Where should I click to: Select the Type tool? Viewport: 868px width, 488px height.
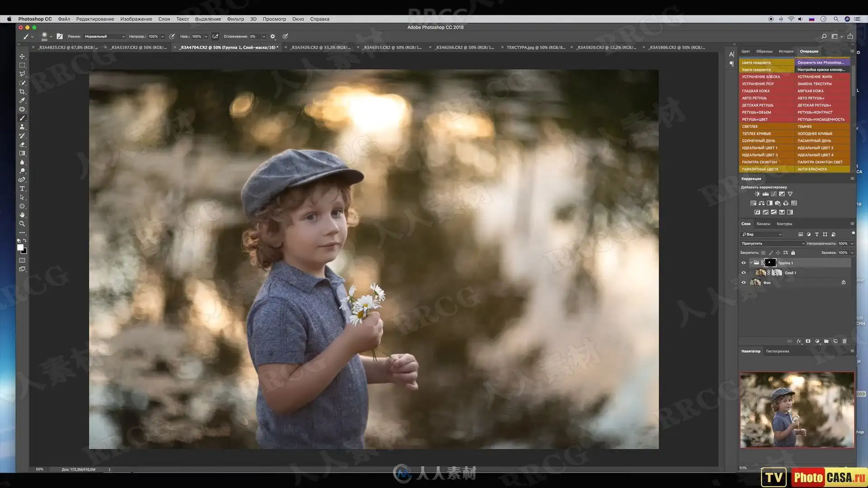pos(22,188)
